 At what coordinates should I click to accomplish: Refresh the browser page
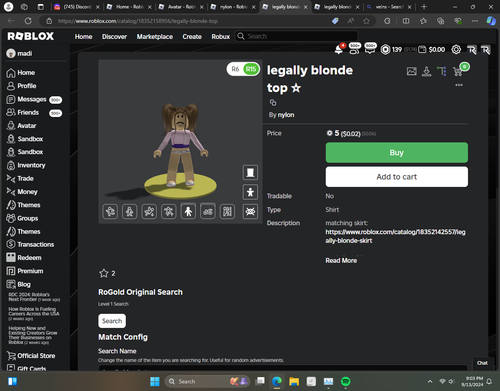coord(28,21)
